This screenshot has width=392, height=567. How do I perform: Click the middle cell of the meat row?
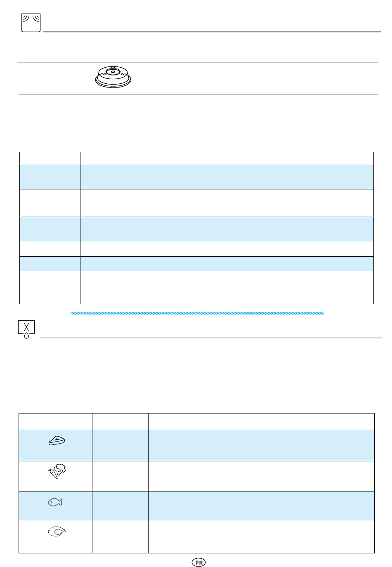pyautogui.click(x=120, y=445)
